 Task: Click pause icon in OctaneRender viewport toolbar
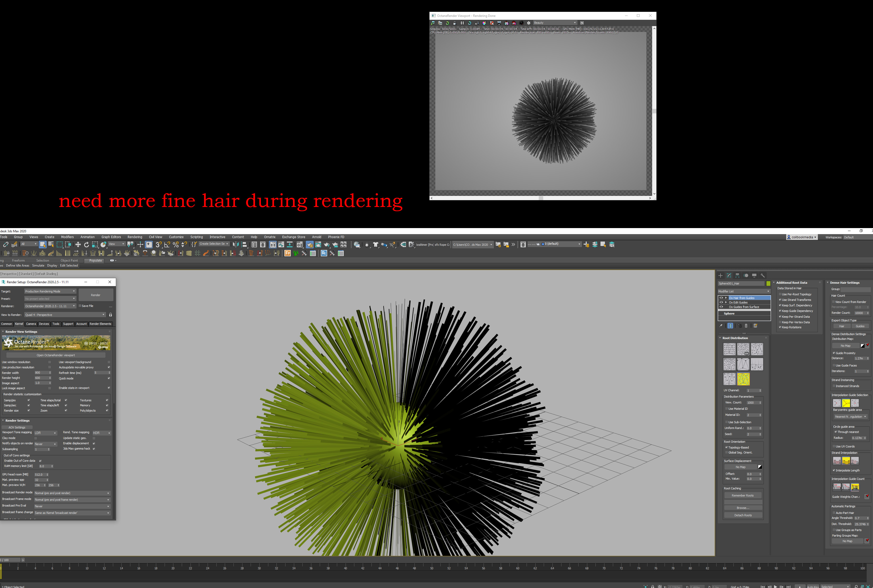[x=462, y=23]
